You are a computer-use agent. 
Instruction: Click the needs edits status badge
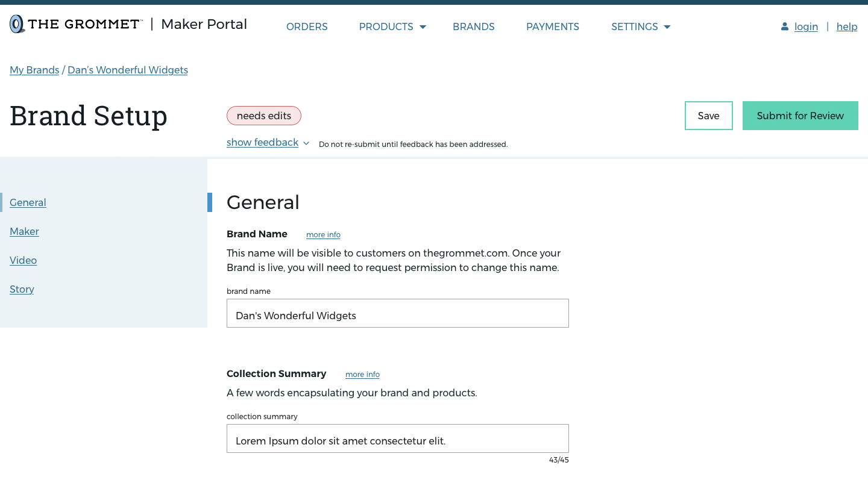pos(264,116)
